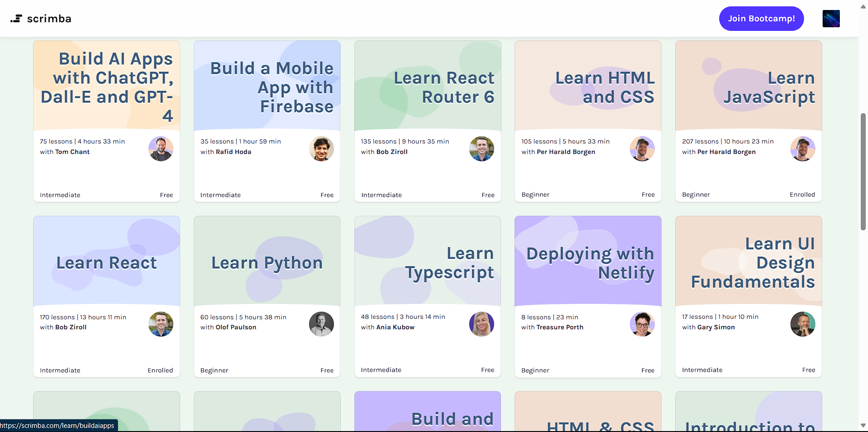Click '35 lessons | 1 hour 59 min' text
This screenshot has width=868, height=432.
(240, 141)
